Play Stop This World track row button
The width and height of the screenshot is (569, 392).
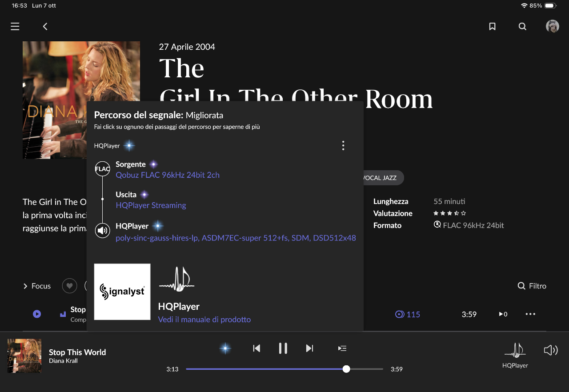(37, 314)
